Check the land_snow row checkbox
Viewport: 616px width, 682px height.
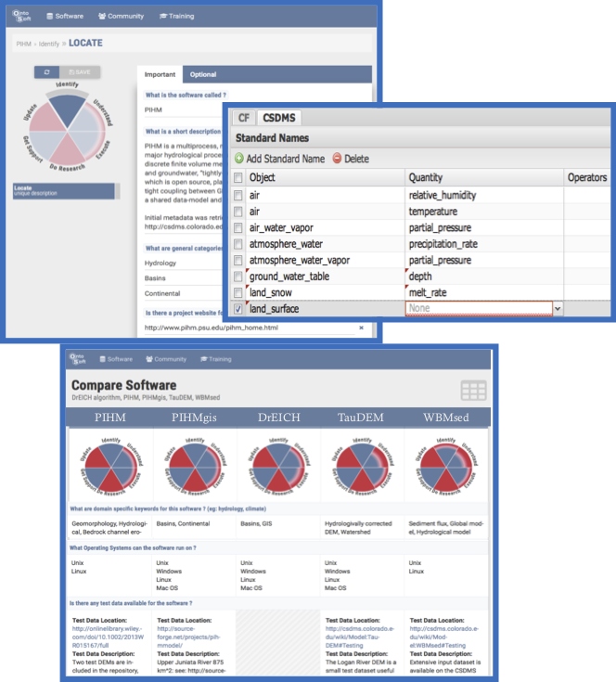(238, 292)
